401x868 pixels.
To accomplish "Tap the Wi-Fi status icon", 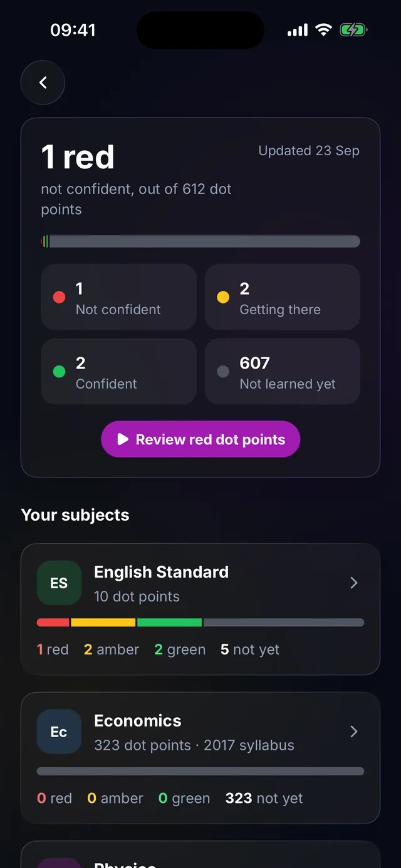I will pyautogui.click(x=323, y=29).
